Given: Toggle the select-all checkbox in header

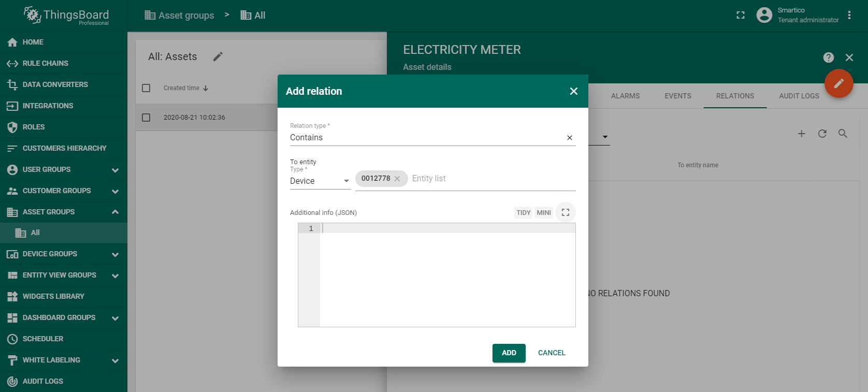Looking at the screenshot, I should (x=146, y=88).
